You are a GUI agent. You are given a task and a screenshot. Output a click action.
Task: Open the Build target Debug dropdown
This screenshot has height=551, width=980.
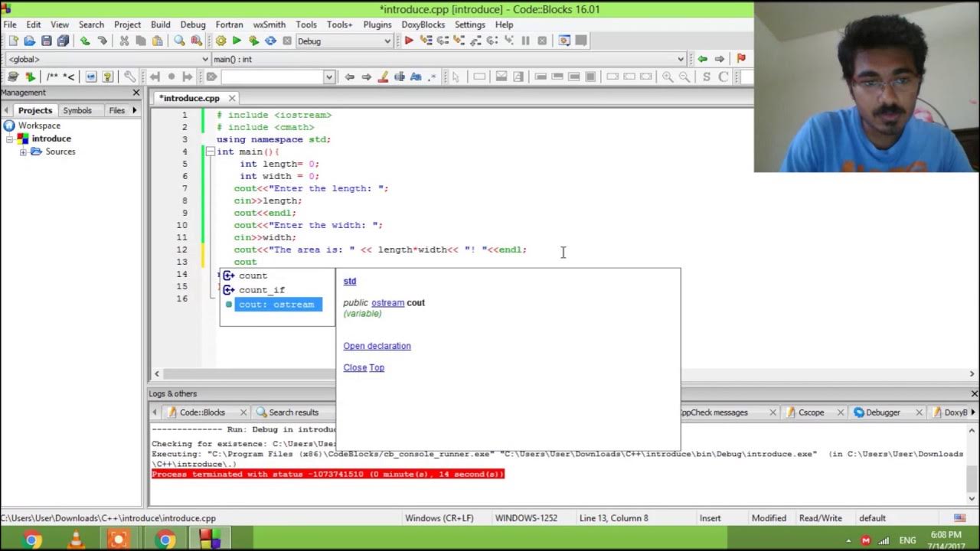click(344, 41)
